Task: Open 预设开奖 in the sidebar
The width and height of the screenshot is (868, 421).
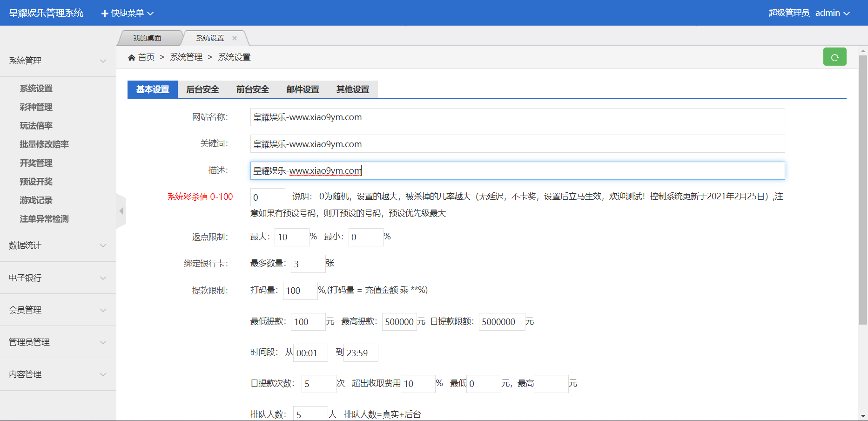Action: pos(36,182)
